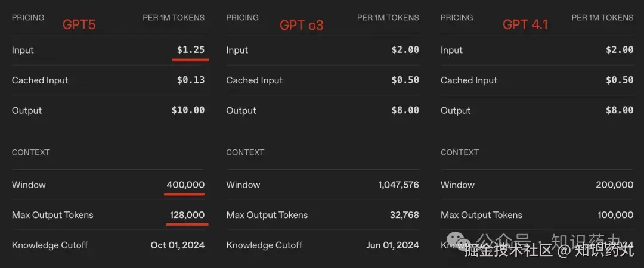Select the underlined 400,000 context window value
Image resolution: width=644 pixels, height=268 pixels.
point(185,185)
